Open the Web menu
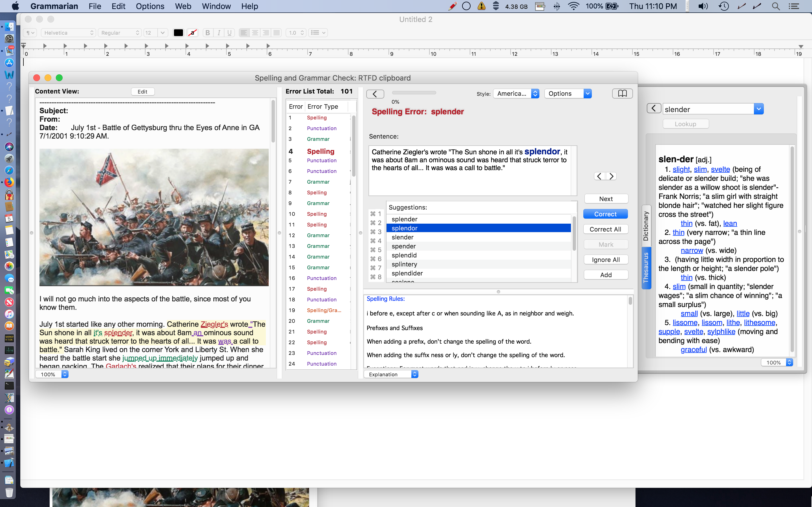 point(183,6)
